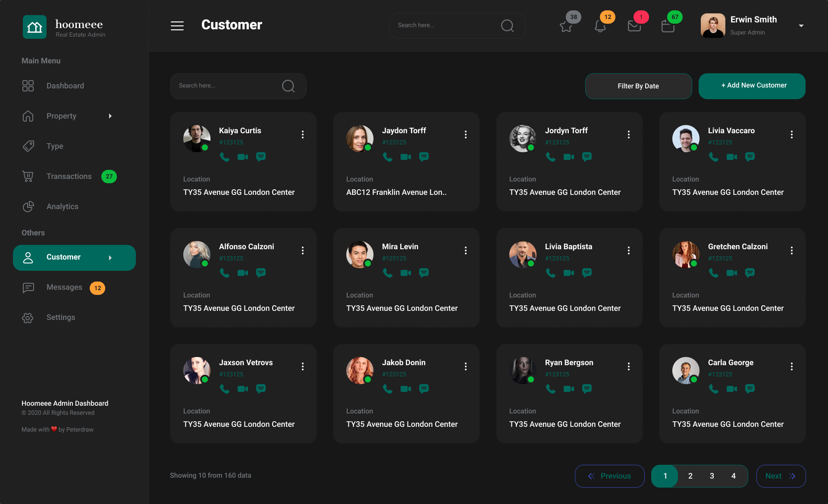Start video call with Jaydon Torff

405,157
